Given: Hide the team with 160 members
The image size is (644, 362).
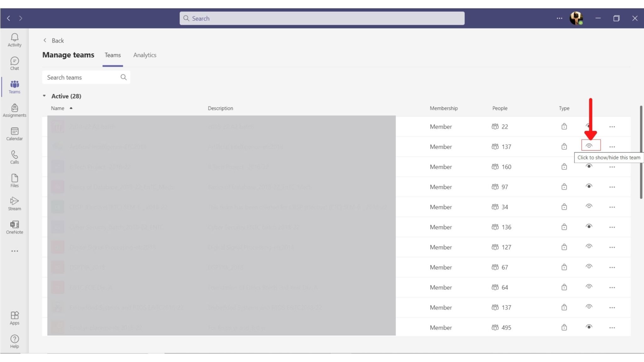Looking at the screenshot, I should (x=590, y=167).
